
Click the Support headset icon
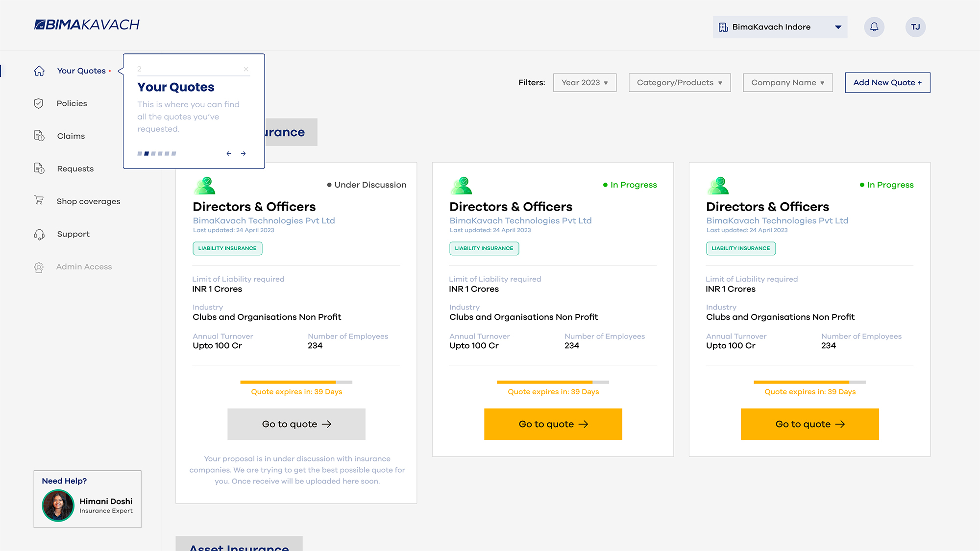[x=39, y=234]
